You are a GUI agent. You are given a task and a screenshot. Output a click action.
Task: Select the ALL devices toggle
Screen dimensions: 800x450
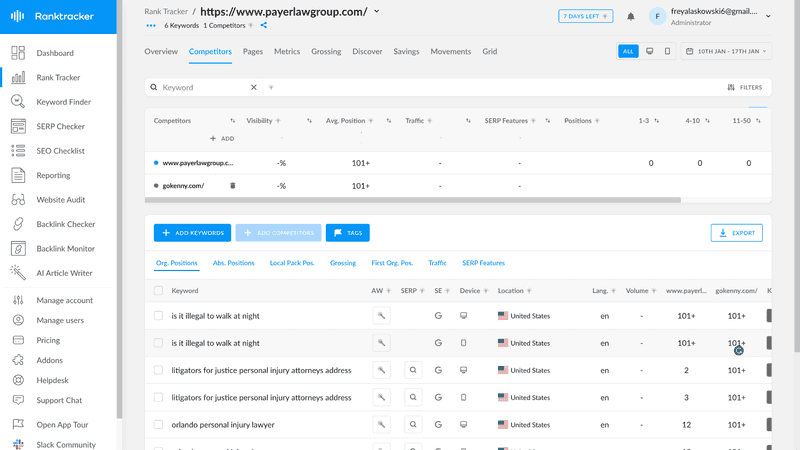point(628,52)
